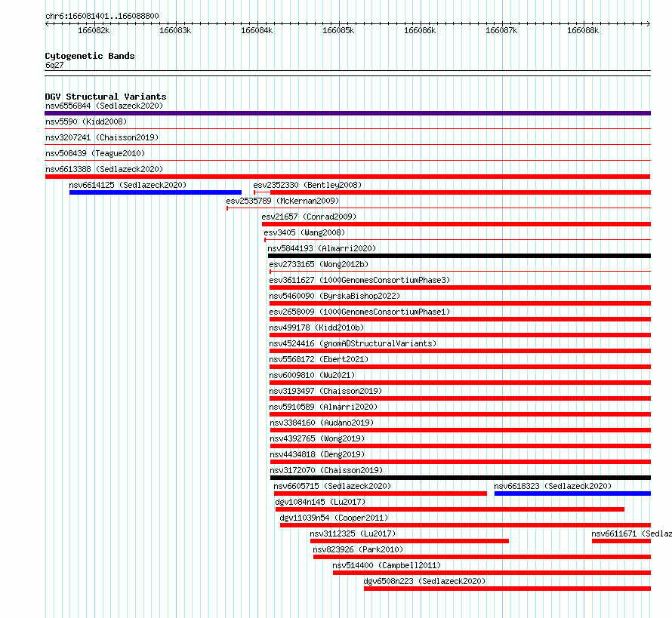
Task: Click the 166085k ruler position
Action: point(338,30)
